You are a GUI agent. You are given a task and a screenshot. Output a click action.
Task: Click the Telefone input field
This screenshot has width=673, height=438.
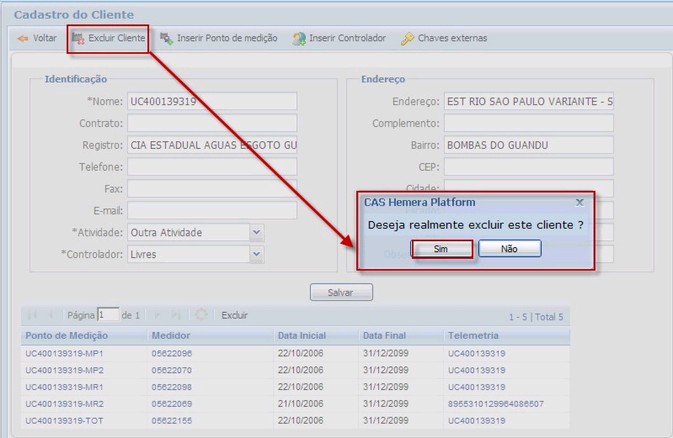coord(211,167)
